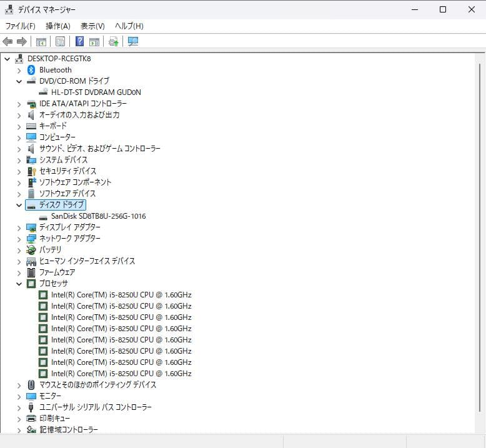Expand the Bluetooth category
Screen dimensions: 486x448
[19, 71]
